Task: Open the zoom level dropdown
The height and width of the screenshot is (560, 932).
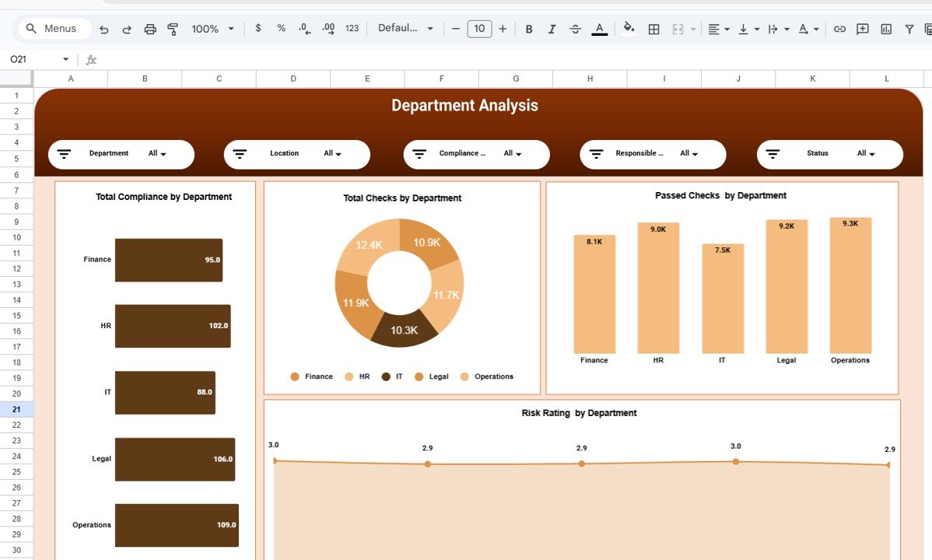Action: pyautogui.click(x=211, y=28)
